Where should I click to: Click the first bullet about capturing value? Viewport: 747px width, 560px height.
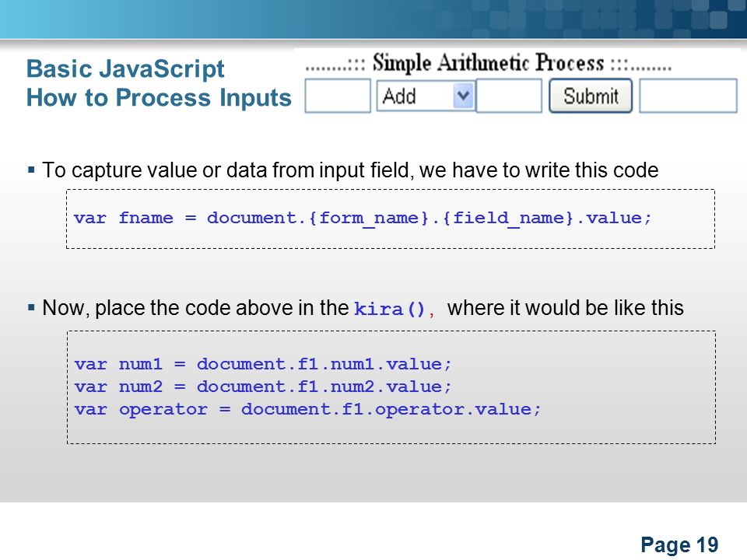350,170
